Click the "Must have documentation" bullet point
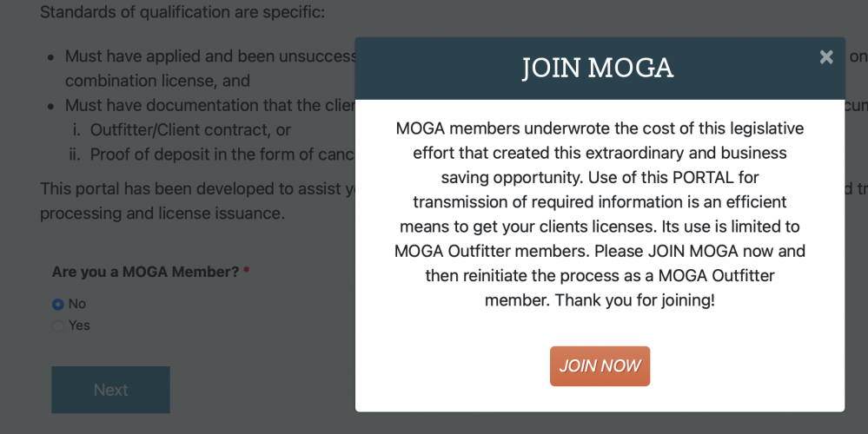Screen dimensions: 868x434 click(x=210, y=105)
